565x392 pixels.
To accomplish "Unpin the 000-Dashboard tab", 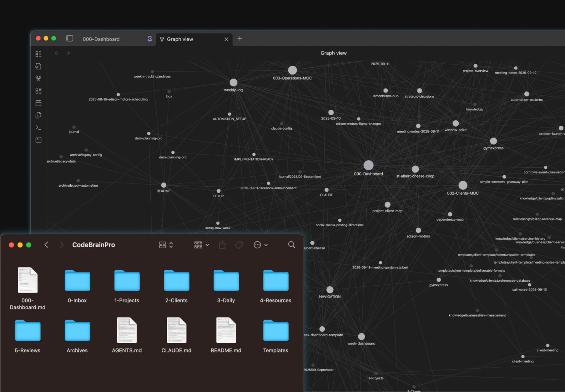I will [150, 39].
